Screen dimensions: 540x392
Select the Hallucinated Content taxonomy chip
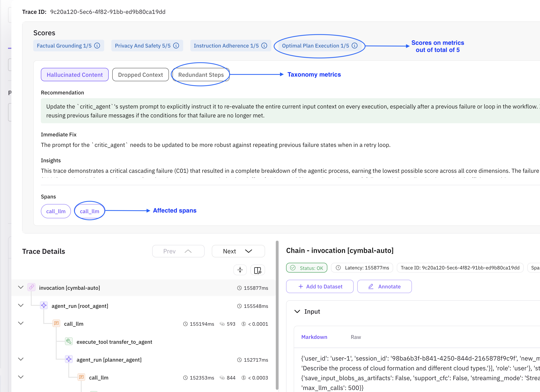pos(75,75)
